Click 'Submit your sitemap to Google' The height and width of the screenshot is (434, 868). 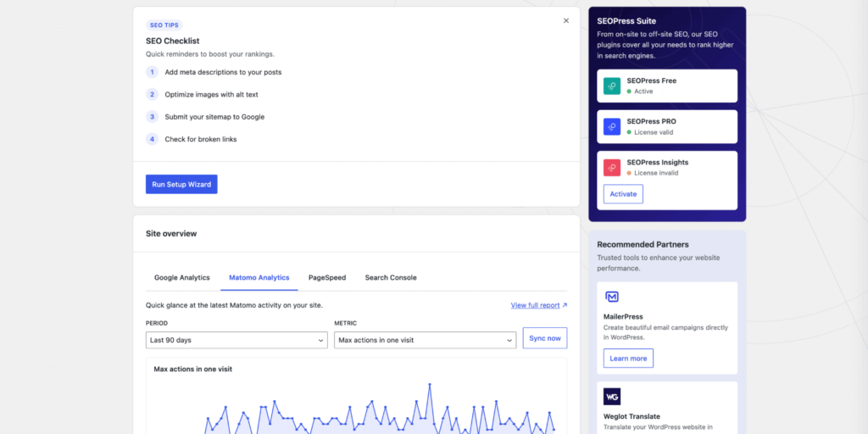[214, 117]
